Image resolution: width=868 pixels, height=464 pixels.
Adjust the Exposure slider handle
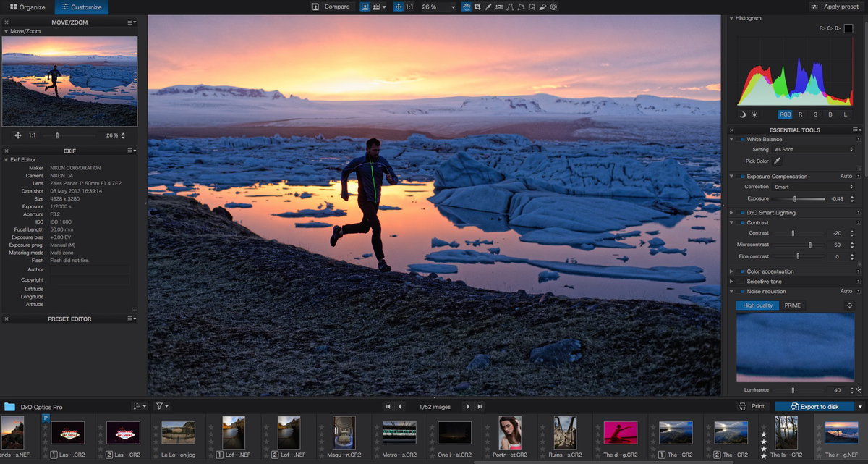click(x=795, y=198)
